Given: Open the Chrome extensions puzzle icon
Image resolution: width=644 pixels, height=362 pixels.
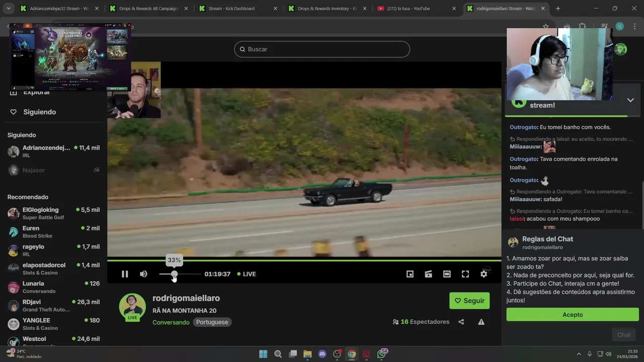Looking at the screenshot, I should 582,26.
